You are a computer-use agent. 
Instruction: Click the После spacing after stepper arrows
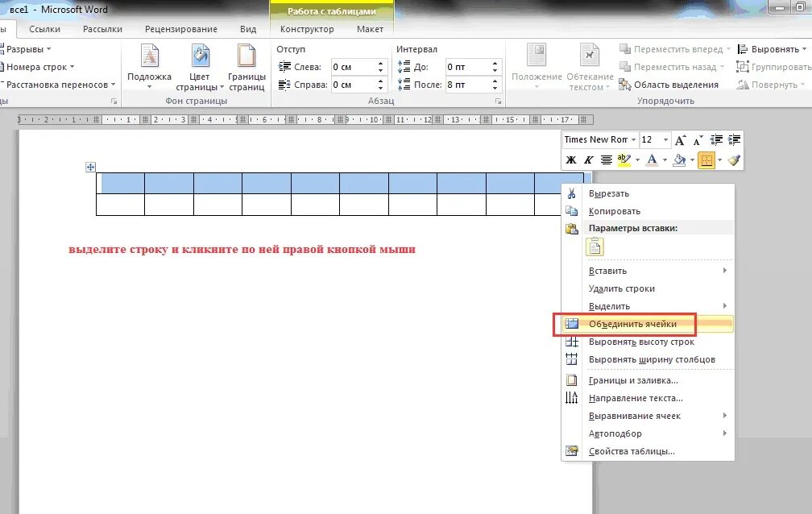[495, 85]
